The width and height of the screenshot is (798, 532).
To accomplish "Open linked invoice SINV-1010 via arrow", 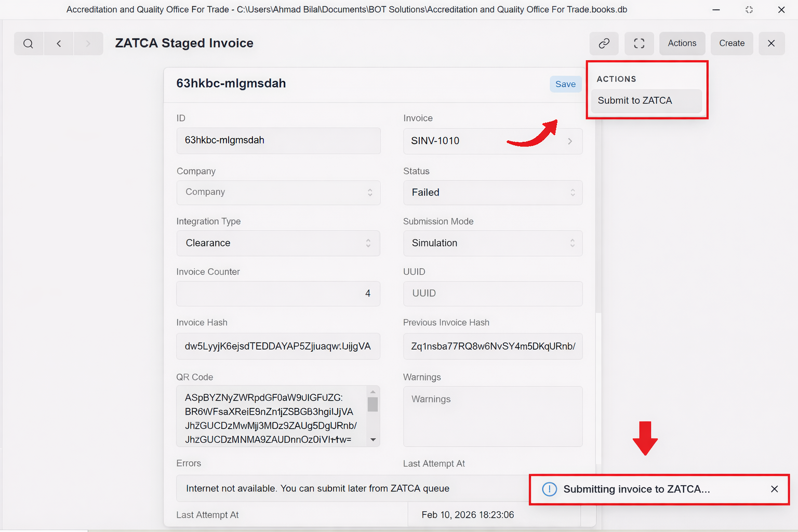I will point(570,141).
